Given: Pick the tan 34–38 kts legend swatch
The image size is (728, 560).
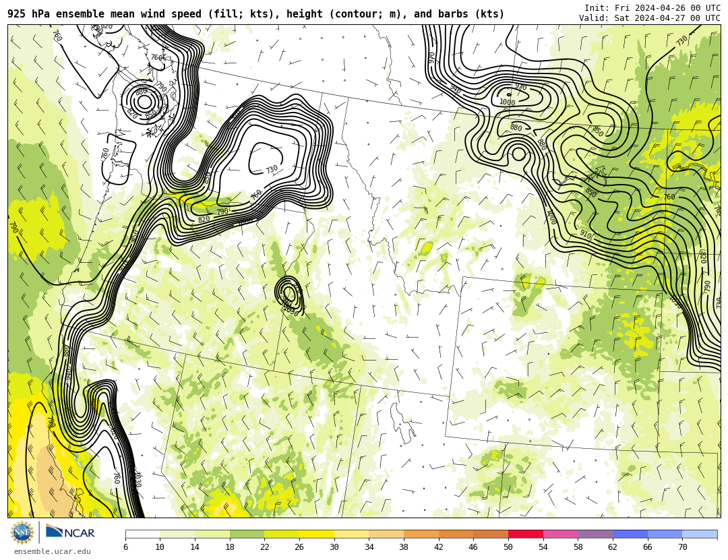Looking at the screenshot, I should pyautogui.click(x=386, y=534).
